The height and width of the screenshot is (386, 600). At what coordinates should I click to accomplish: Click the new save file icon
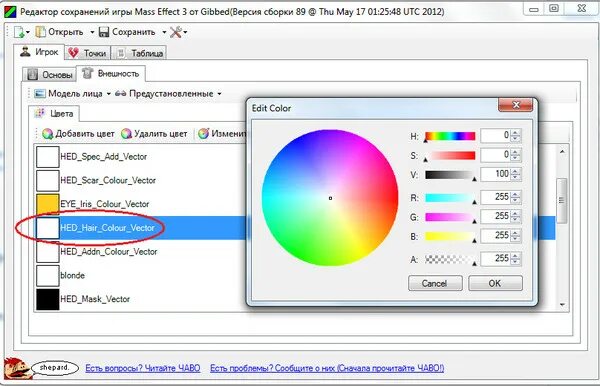tap(19, 32)
